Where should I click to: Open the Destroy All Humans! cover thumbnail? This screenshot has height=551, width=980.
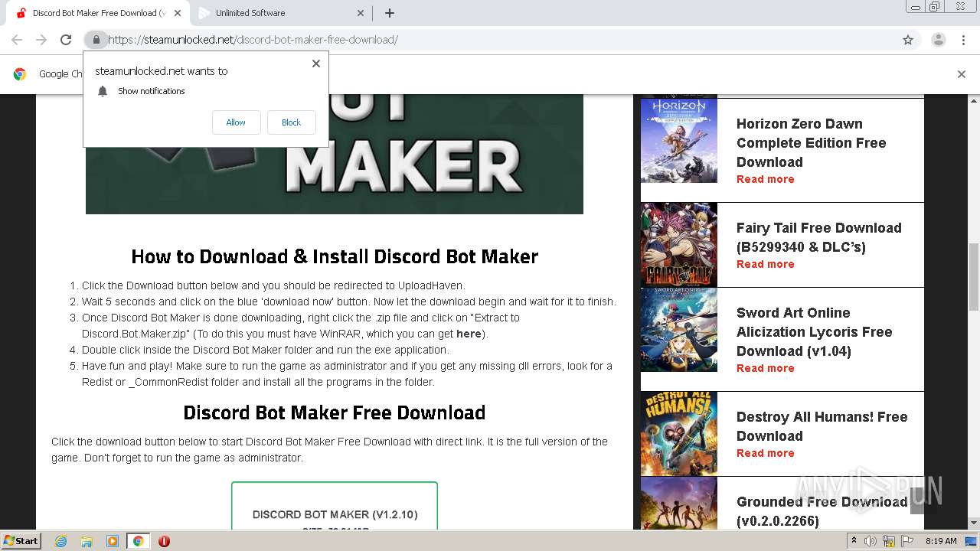click(679, 434)
